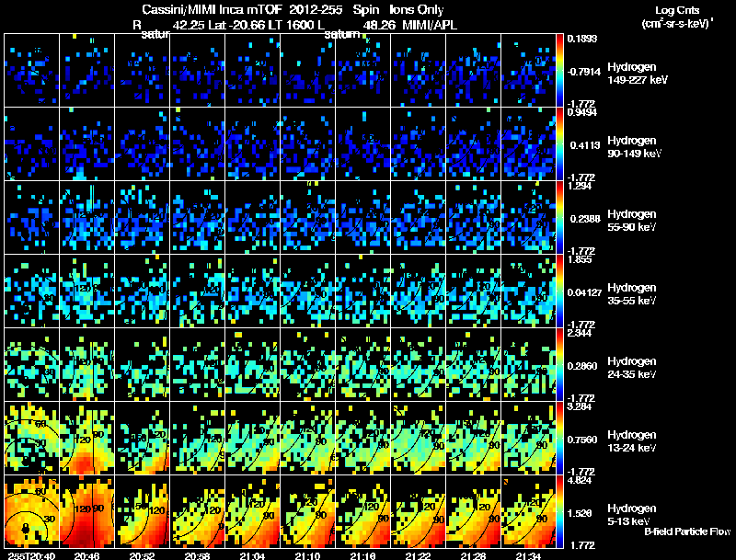Click the '0.2388' color scale value

(x=585, y=219)
